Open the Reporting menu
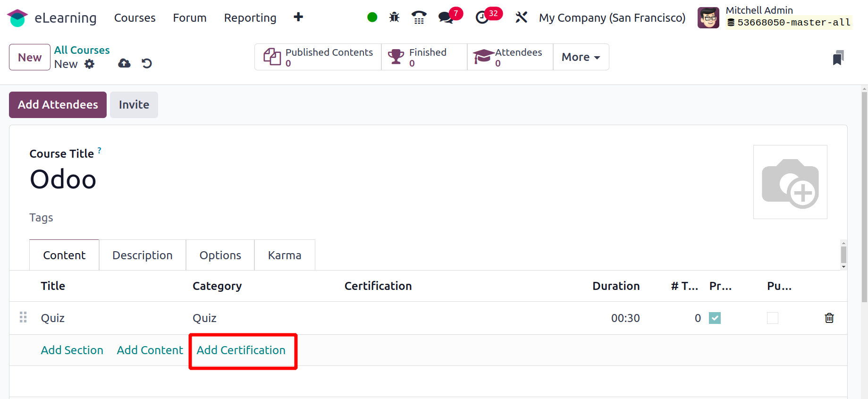The height and width of the screenshot is (399, 868). (x=250, y=18)
